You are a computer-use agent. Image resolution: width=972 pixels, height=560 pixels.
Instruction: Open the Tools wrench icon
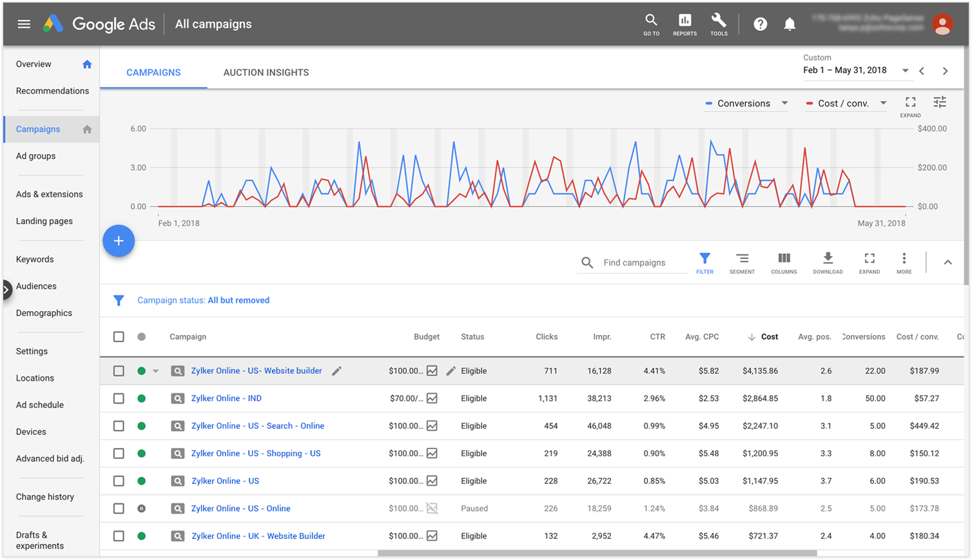pyautogui.click(x=719, y=24)
